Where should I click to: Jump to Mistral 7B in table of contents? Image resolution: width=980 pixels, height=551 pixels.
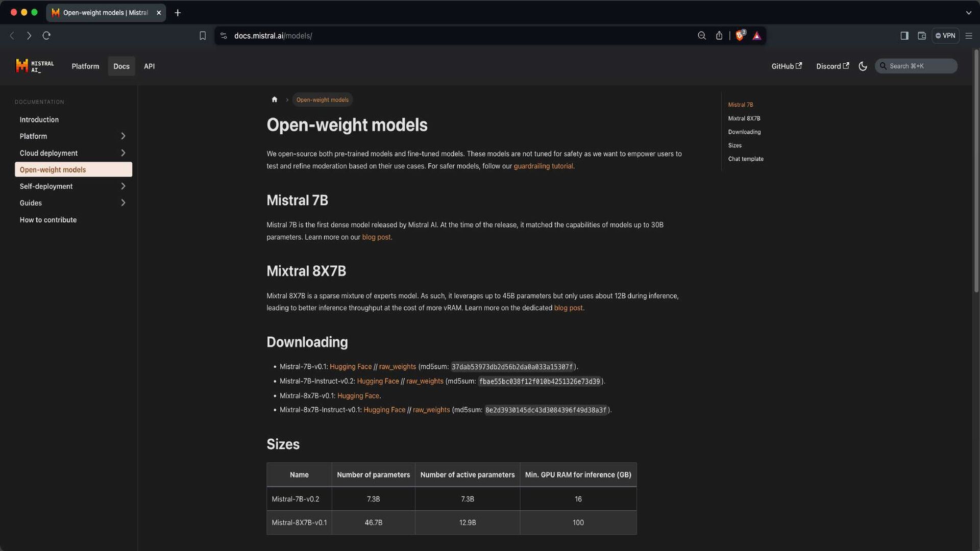pyautogui.click(x=740, y=105)
